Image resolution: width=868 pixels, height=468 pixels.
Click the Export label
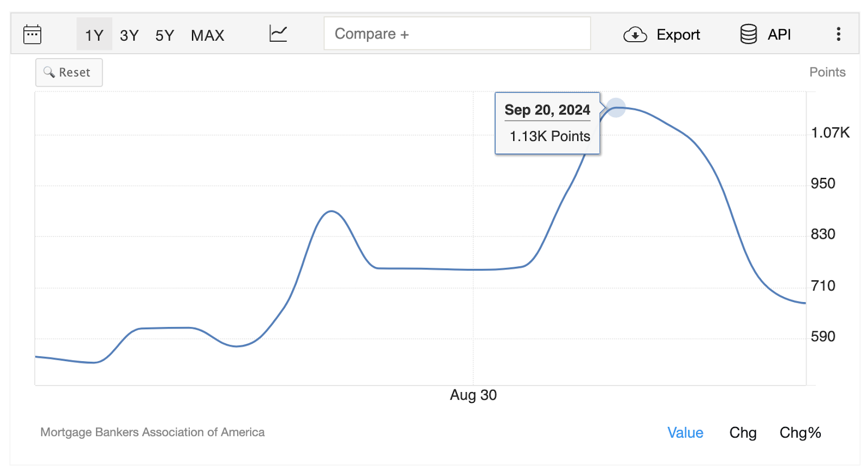click(x=678, y=35)
